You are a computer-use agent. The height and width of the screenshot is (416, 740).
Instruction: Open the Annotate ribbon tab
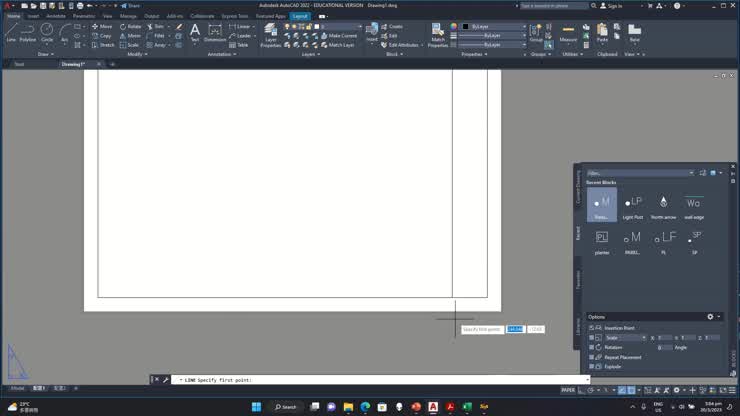click(x=56, y=16)
